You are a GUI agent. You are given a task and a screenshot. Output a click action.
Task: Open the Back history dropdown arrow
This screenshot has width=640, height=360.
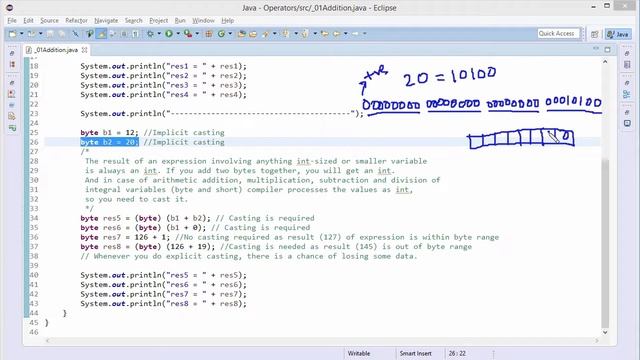345,34
